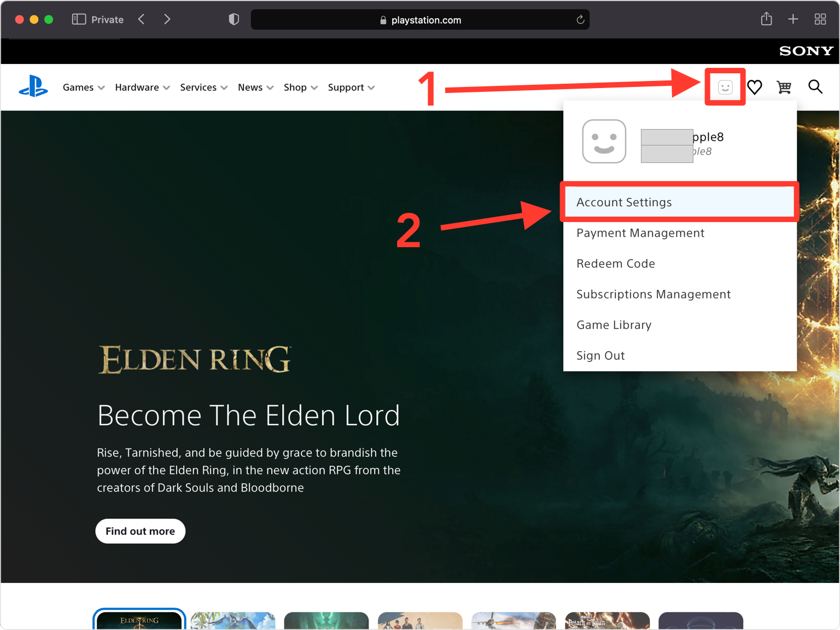Click the Find out more button
Image resolution: width=840 pixels, height=630 pixels.
click(140, 531)
